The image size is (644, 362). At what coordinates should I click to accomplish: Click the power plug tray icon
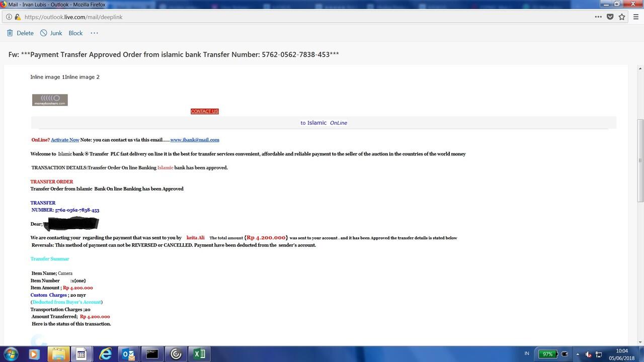pos(565,354)
